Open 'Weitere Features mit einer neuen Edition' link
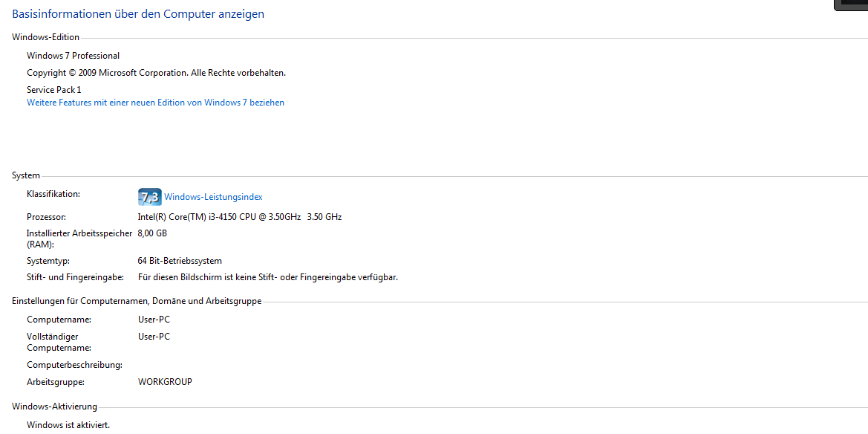Image resolution: width=868 pixels, height=434 pixels. coord(155,103)
